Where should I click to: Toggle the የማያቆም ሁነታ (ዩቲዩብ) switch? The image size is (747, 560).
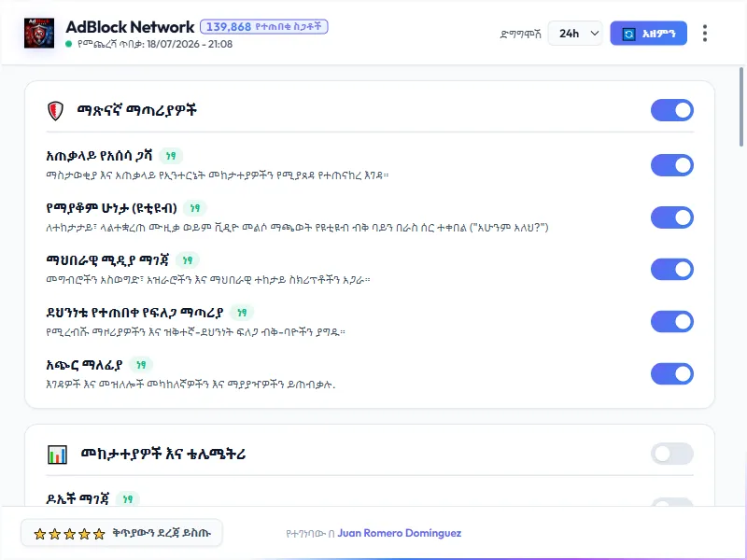tap(671, 217)
